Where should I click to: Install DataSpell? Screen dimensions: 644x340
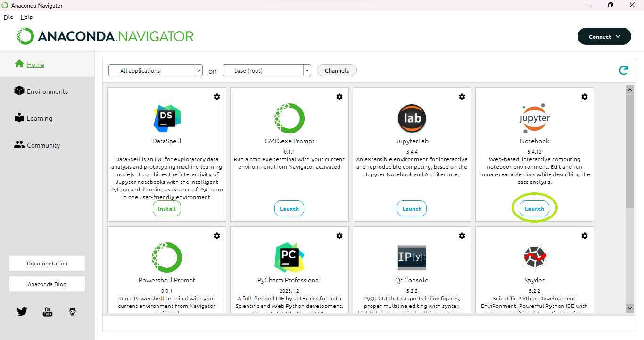167,209
